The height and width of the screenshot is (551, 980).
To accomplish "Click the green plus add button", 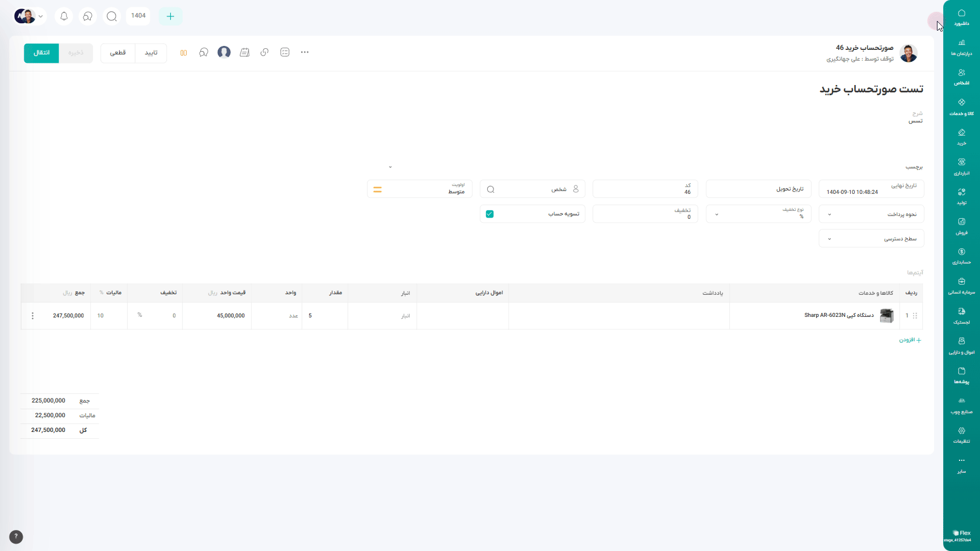I will point(170,16).
